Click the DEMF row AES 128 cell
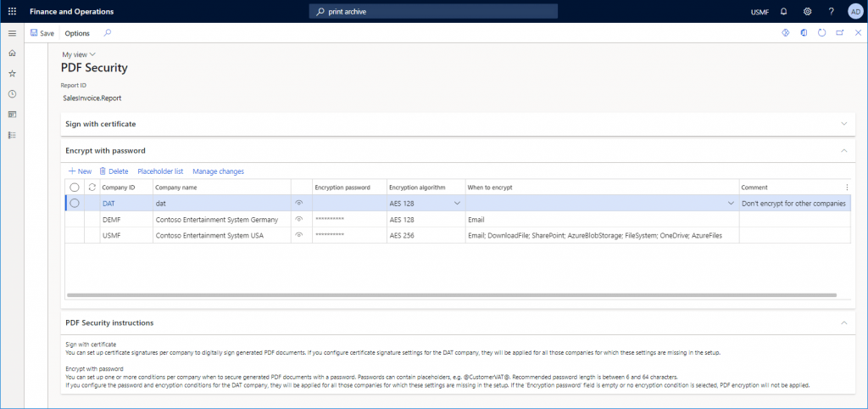 pos(426,220)
